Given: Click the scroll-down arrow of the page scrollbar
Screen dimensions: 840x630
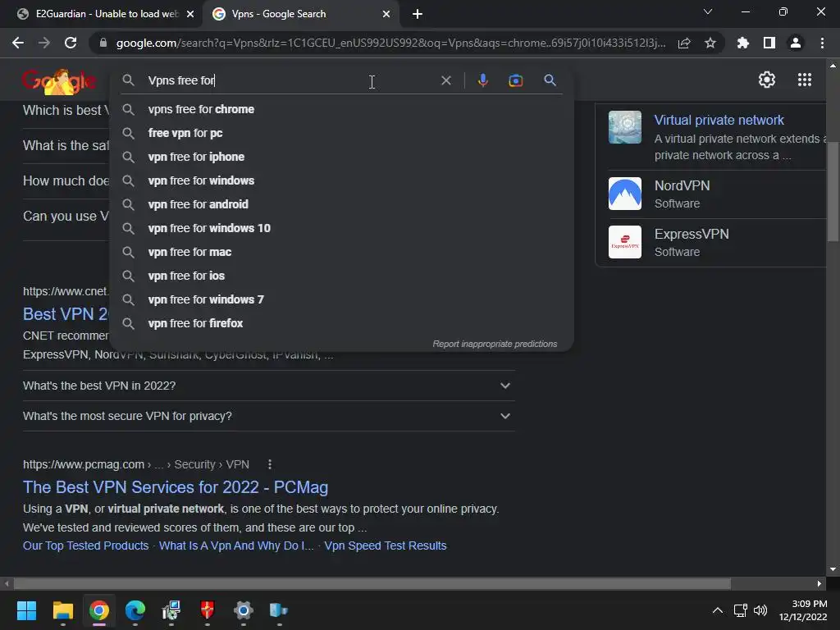Looking at the screenshot, I should point(833,569).
